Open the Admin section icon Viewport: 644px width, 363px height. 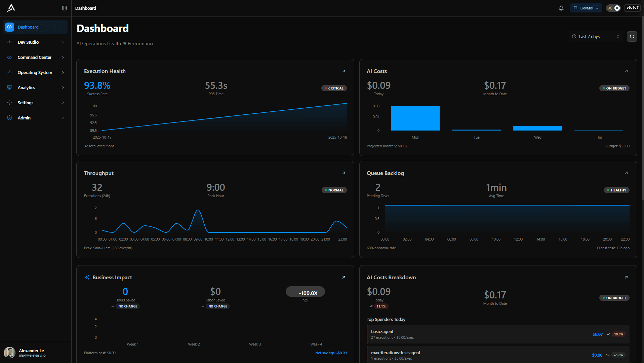[x=9, y=118]
